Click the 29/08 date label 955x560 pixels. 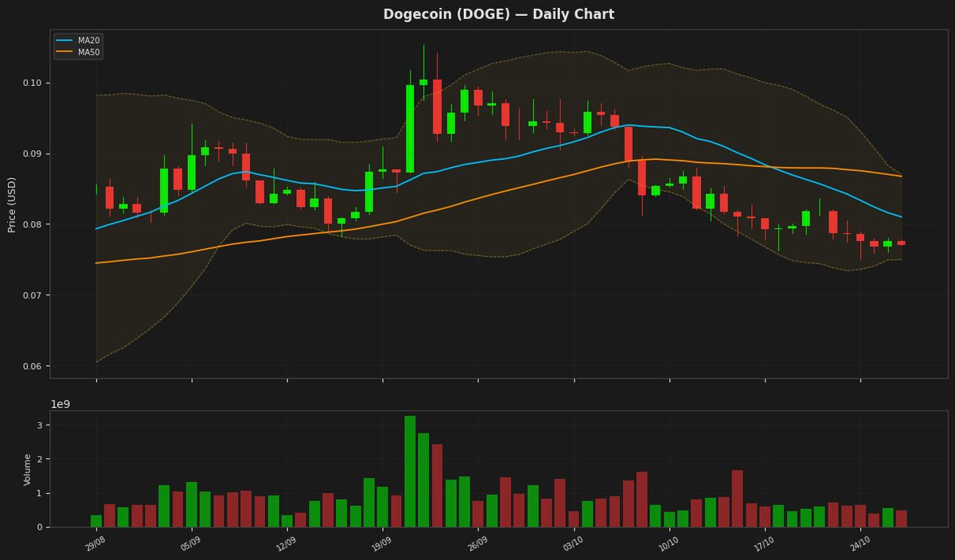tap(95, 543)
